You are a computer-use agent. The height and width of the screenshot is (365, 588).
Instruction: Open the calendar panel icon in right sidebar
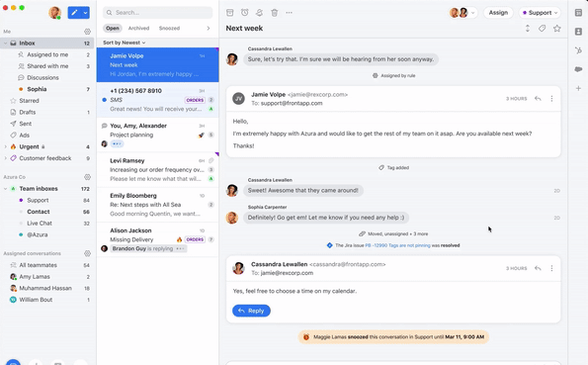pos(578,13)
